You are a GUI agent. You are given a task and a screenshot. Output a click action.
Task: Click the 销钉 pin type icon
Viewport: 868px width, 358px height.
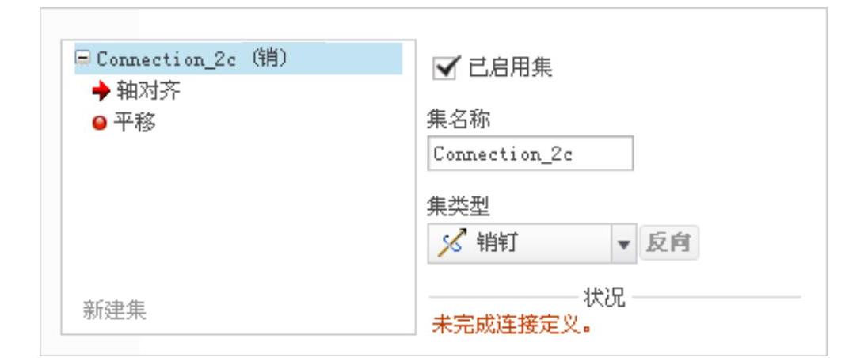452,243
